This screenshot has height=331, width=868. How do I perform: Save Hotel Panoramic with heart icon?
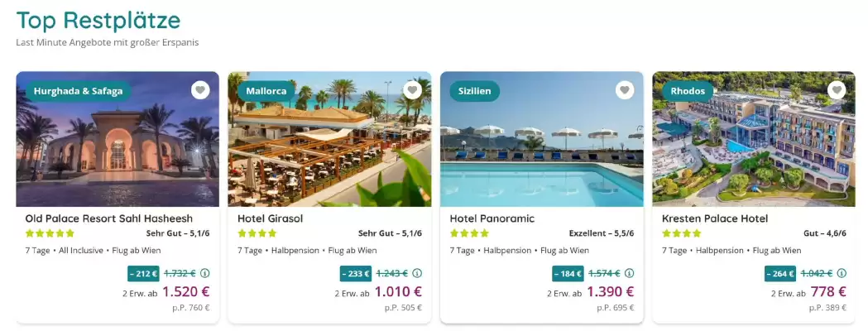pos(625,90)
